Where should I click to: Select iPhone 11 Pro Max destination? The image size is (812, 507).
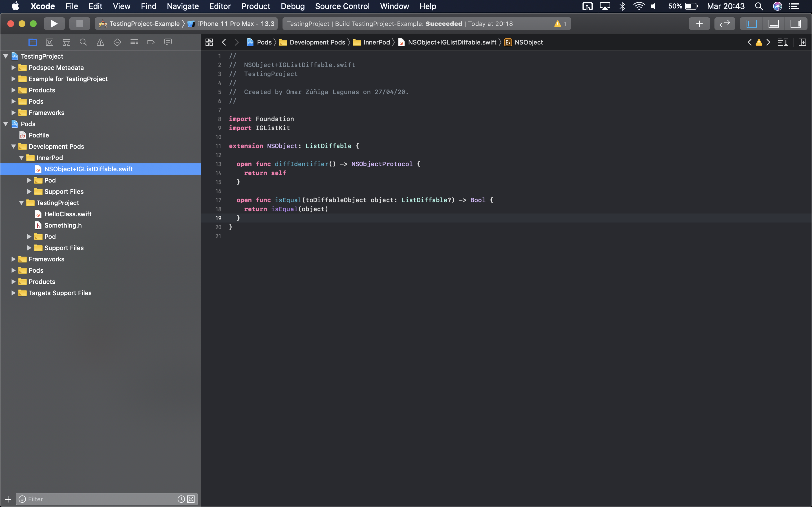point(235,24)
